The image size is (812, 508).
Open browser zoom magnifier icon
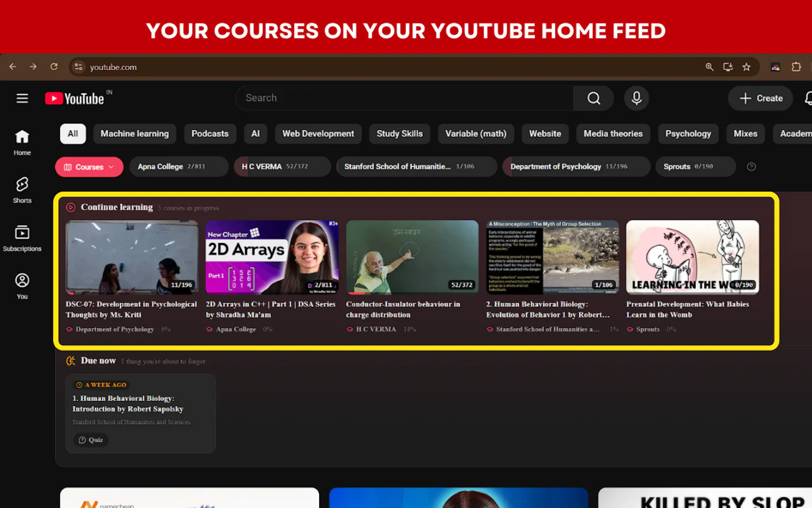(x=709, y=67)
